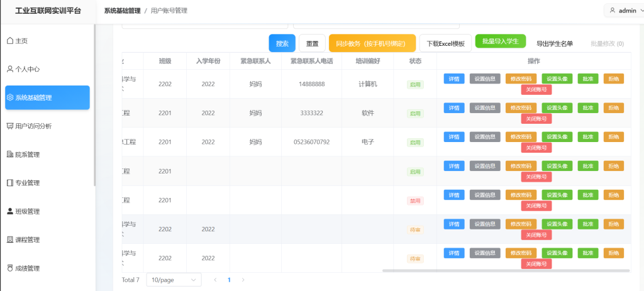Click 系统基础管理 in the breadcrumb
This screenshot has height=291, width=644.
pyautogui.click(x=122, y=11)
